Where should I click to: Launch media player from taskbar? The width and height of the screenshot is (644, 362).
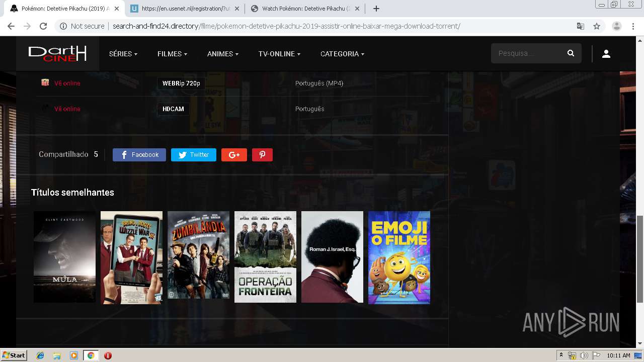coord(74,355)
